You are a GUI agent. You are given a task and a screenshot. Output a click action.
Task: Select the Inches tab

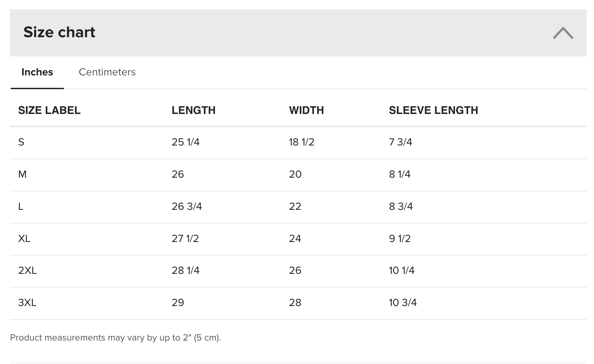click(37, 72)
